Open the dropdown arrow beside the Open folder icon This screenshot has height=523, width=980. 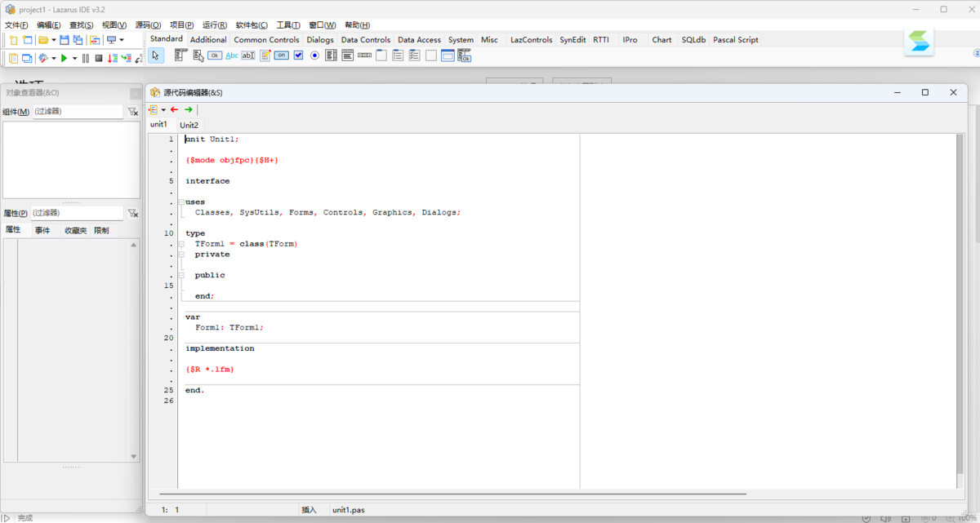(54, 40)
